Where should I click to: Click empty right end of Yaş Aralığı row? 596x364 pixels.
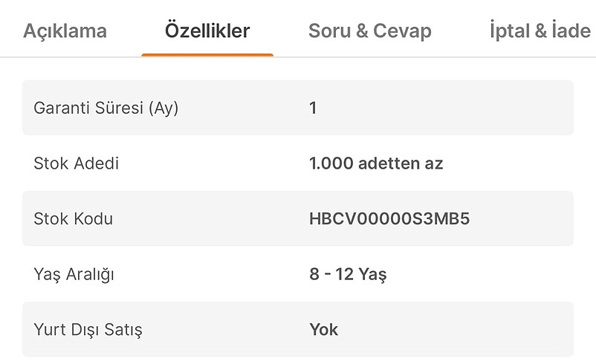[535, 274]
